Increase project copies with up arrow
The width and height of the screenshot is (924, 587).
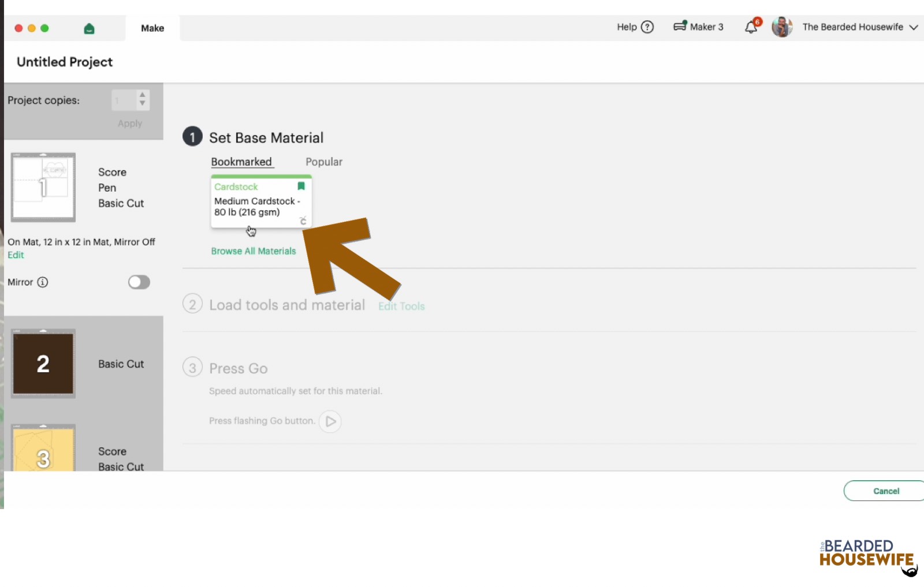point(142,95)
